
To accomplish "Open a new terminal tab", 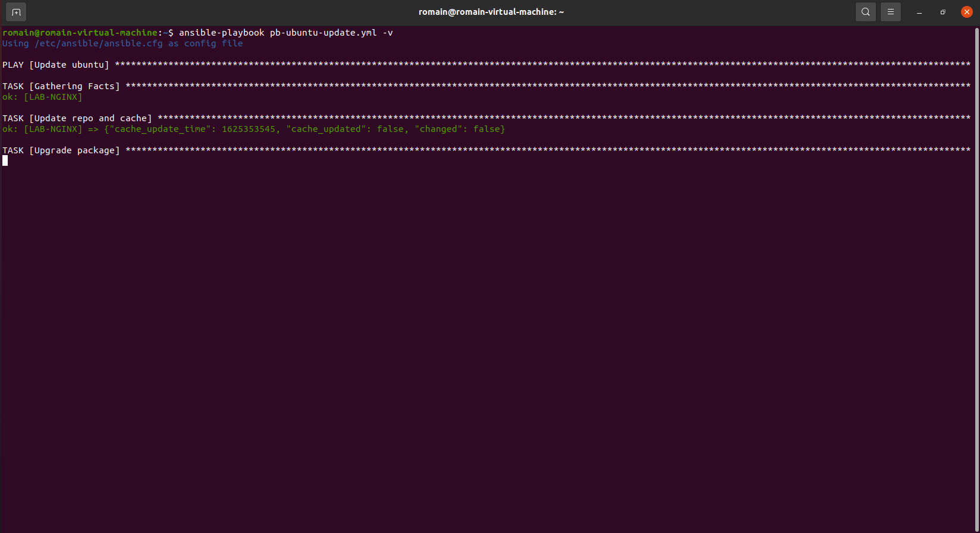I will [16, 12].
